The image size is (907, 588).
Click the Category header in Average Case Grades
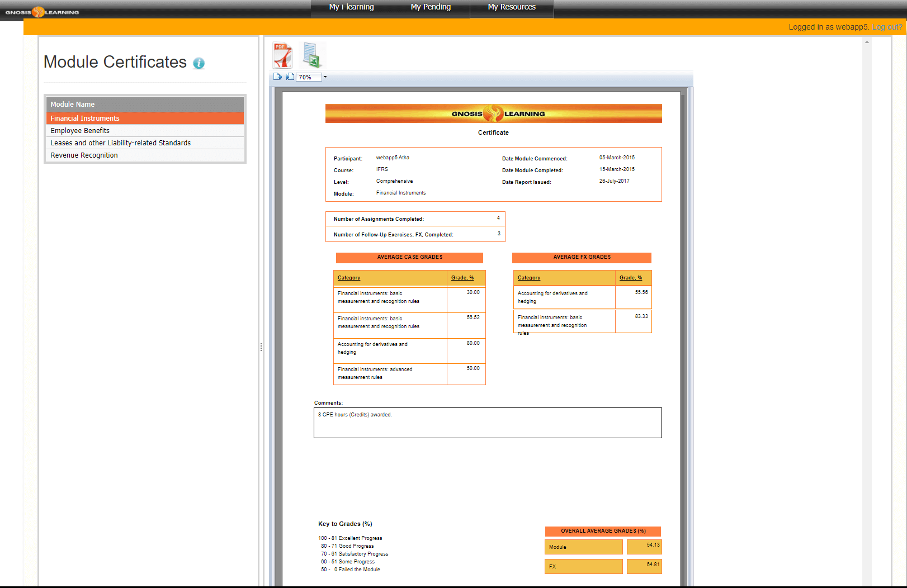(349, 278)
